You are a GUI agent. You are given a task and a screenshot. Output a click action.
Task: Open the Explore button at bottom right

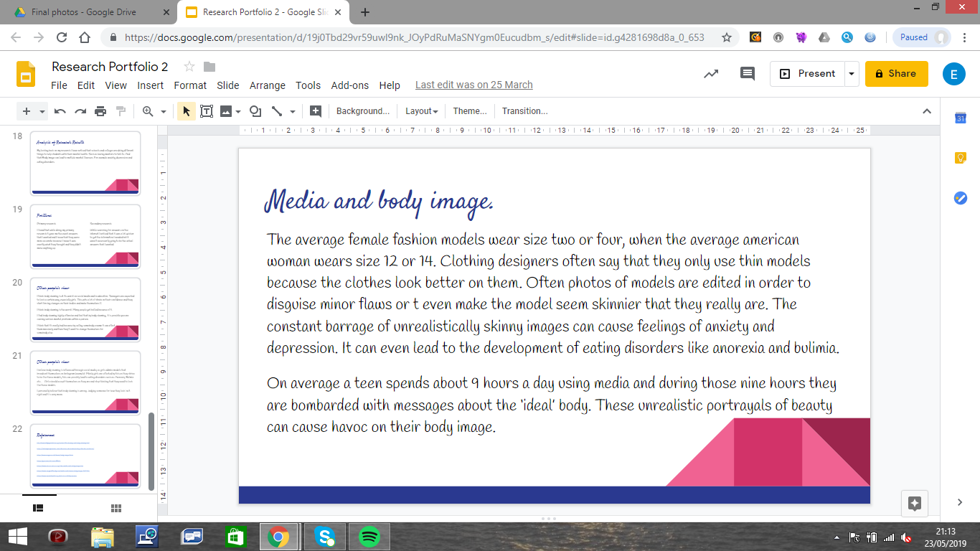click(x=914, y=503)
